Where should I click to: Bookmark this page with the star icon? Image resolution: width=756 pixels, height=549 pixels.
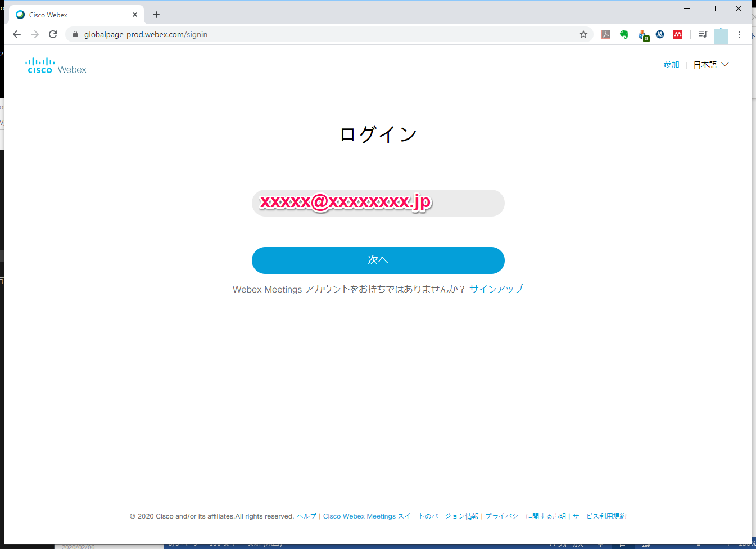click(583, 34)
